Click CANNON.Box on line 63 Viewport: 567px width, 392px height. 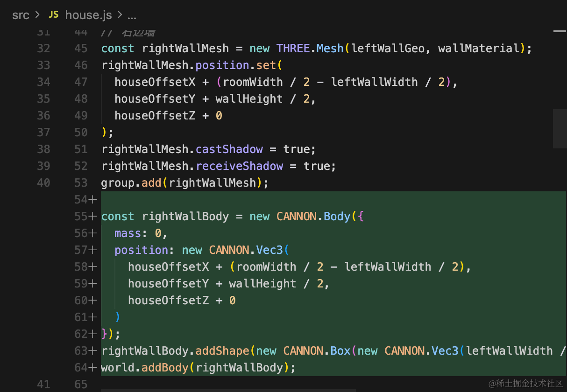317,351
